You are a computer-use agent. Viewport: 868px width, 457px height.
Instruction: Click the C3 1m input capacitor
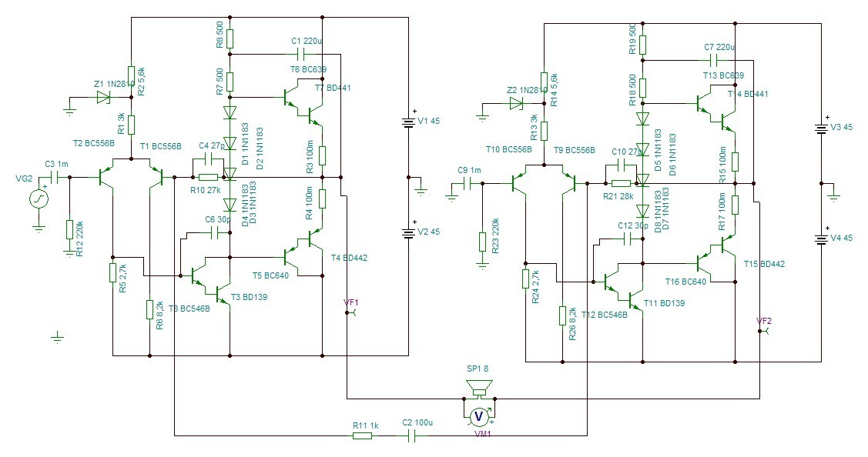click(56, 178)
